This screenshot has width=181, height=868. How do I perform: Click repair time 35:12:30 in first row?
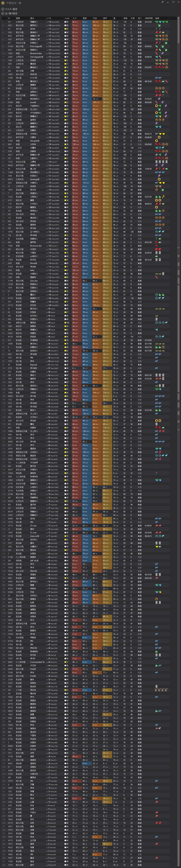[x=148, y=22]
